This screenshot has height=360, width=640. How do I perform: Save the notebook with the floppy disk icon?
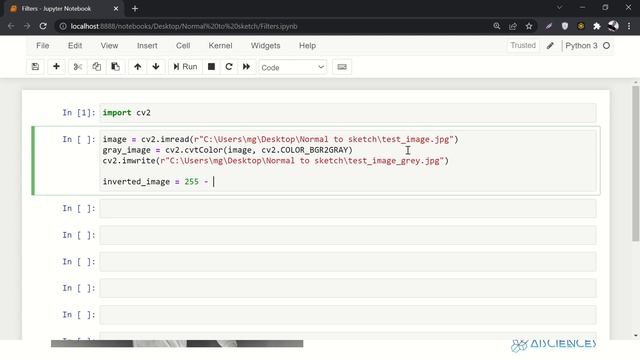(x=36, y=67)
